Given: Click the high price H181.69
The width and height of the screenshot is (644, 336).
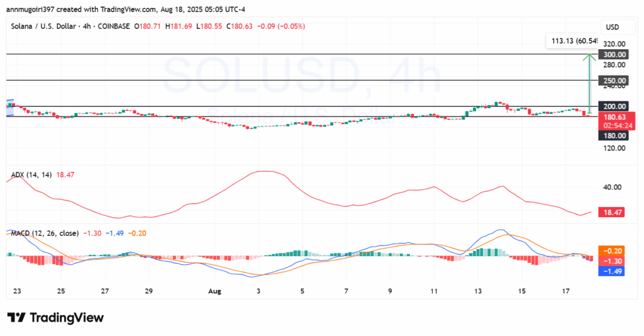Looking at the screenshot, I should pos(178,26).
